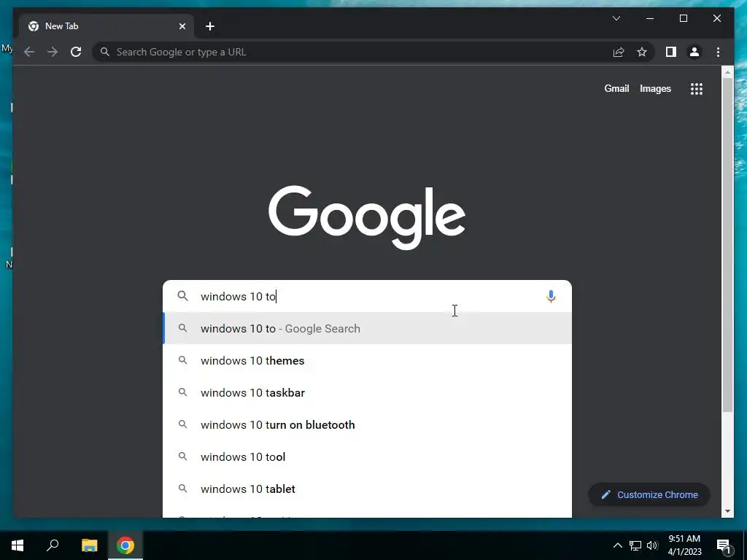Click the Chrome taskbar icon
Screen dimensions: 747x560
pos(125,545)
